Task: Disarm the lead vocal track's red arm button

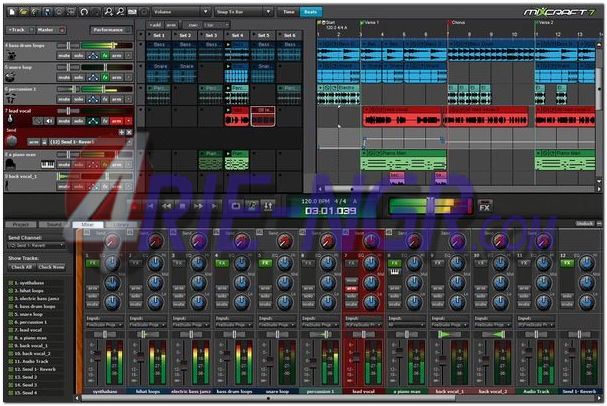Action: click(117, 121)
